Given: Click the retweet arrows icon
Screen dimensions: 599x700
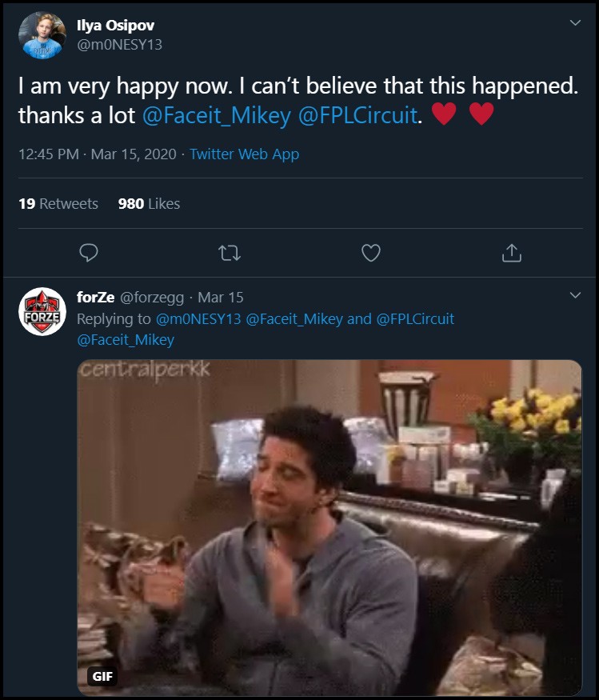Looking at the screenshot, I should pos(230,254).
